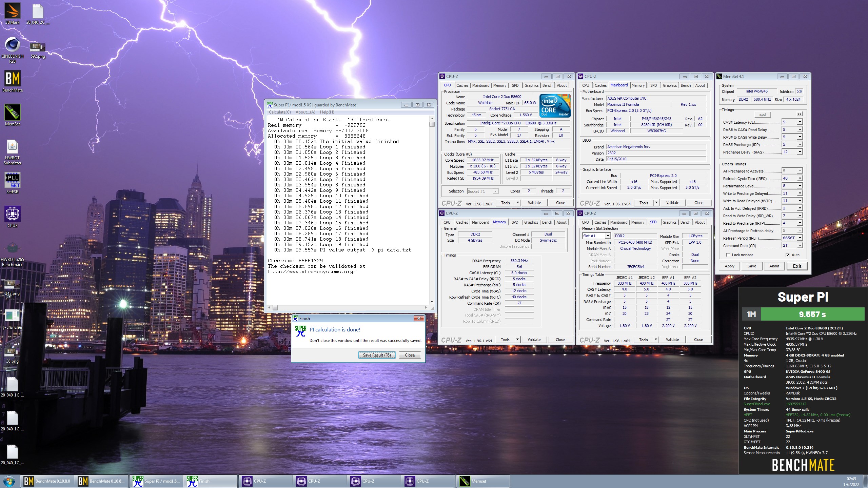Launch the SetFSB desktop icon
This screenshot has width=868, height=488.
pos(13,183)
